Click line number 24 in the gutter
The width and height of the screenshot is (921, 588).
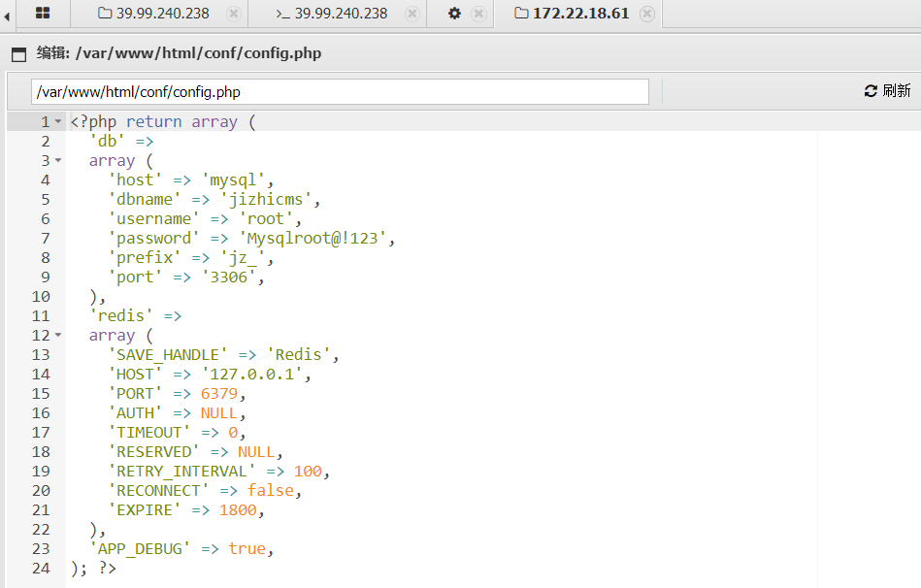point(41,568)
